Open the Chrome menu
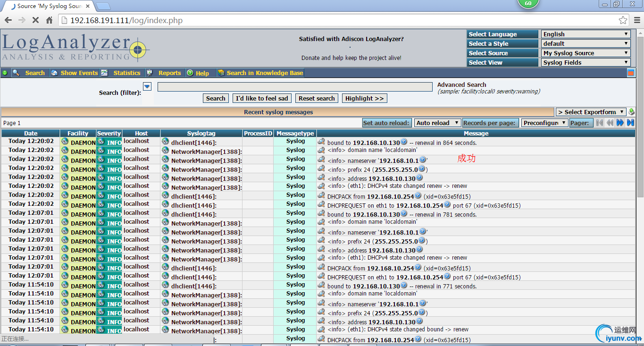 point(636,20)
